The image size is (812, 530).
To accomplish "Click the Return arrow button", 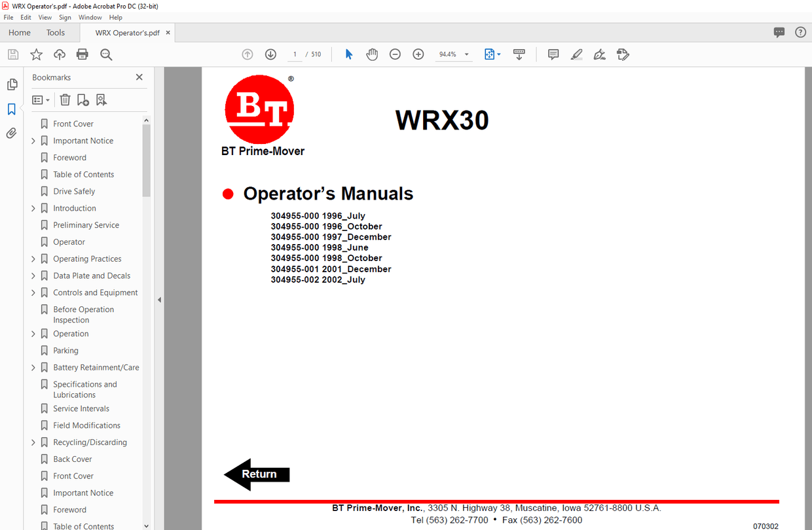I will point(257,474).
